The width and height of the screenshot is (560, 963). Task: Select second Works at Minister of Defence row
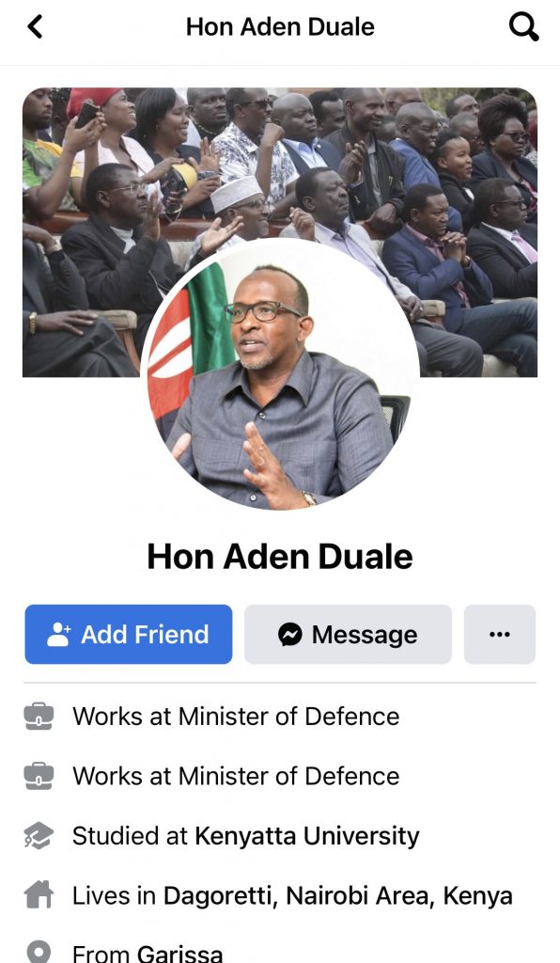click(280, 776)
